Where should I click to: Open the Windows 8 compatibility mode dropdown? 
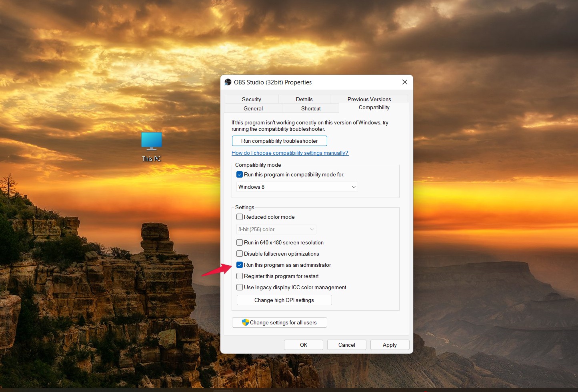297,187
